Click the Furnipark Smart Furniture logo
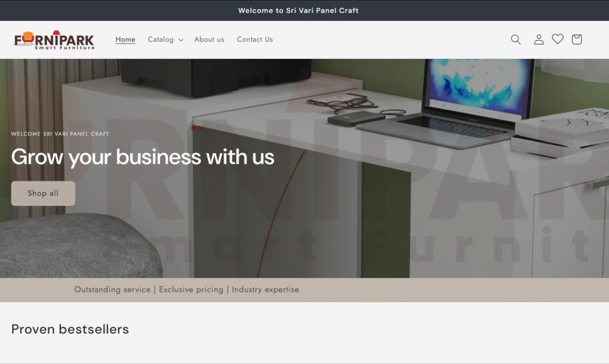This screenshot has width=609, height=364. (x=54, y=40)
